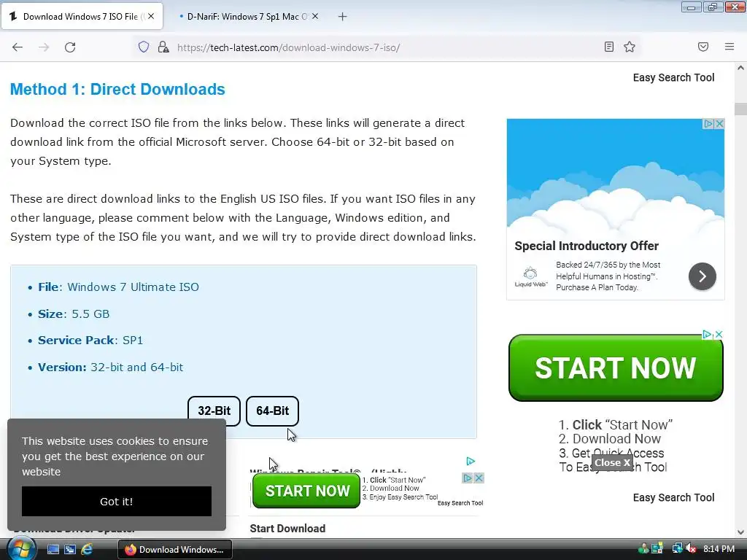Click Show Desktop in quick launch
This screenshot has width=747, height=560.
(53, 550)
